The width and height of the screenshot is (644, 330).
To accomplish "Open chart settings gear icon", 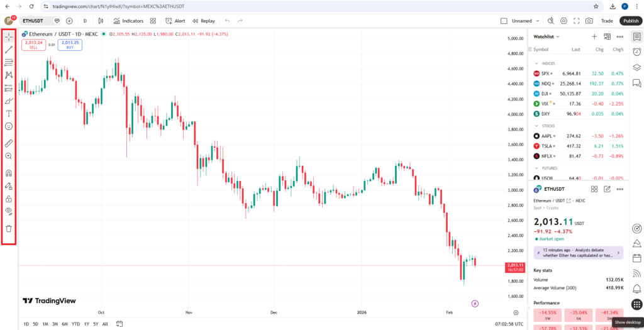I will (563, 21).
